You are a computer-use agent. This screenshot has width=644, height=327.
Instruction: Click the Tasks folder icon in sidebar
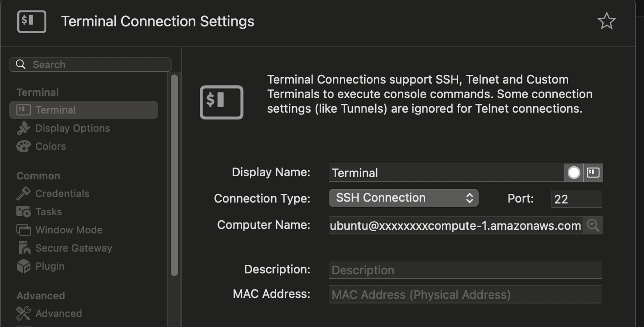point(23,212)
